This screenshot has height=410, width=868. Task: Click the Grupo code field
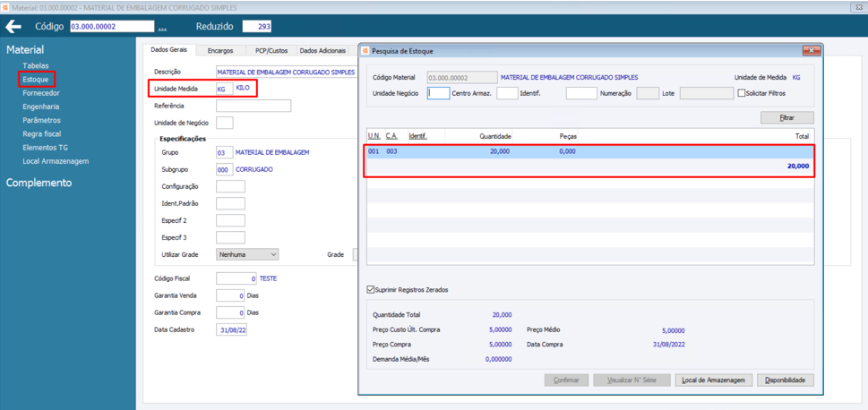pyautogui.click(x=224, y=152)
